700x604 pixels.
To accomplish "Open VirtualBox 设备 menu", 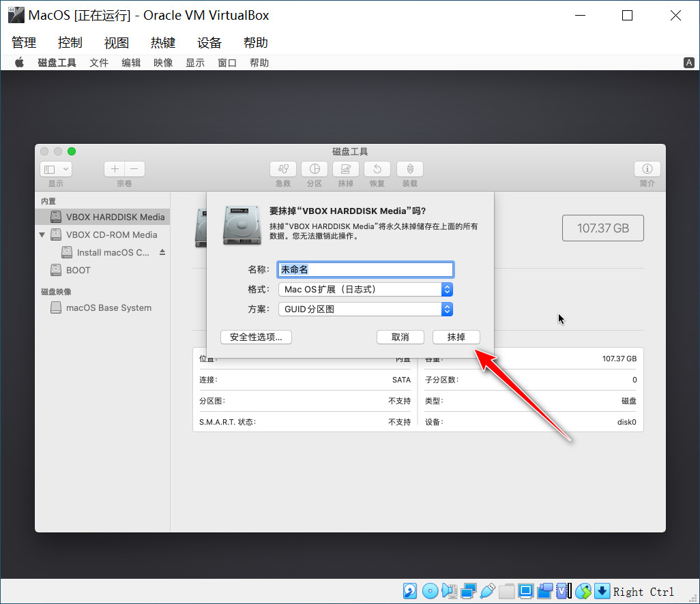I will click(x=209, y=43).
